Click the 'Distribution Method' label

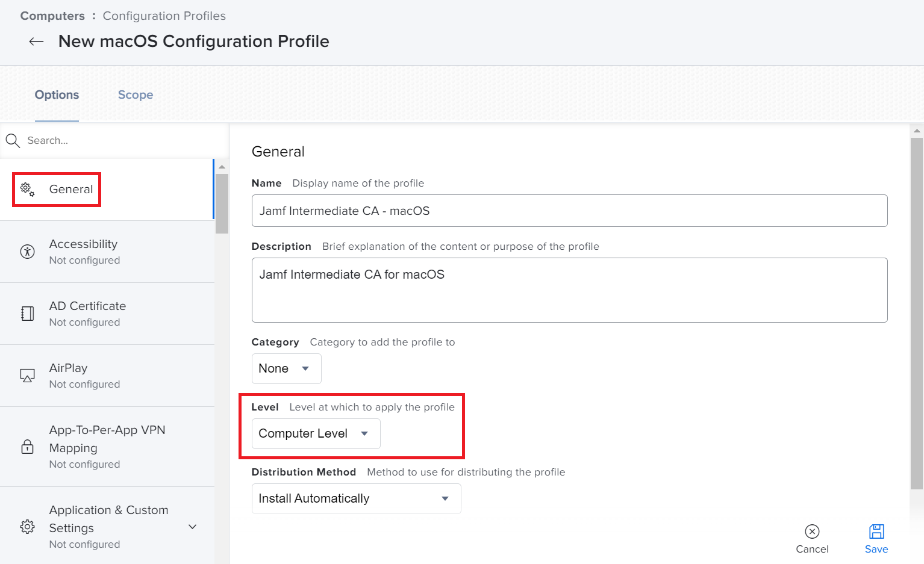304,472
